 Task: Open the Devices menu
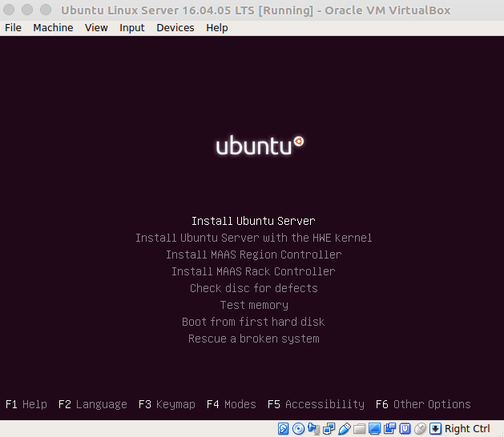(x=175, y=28)
